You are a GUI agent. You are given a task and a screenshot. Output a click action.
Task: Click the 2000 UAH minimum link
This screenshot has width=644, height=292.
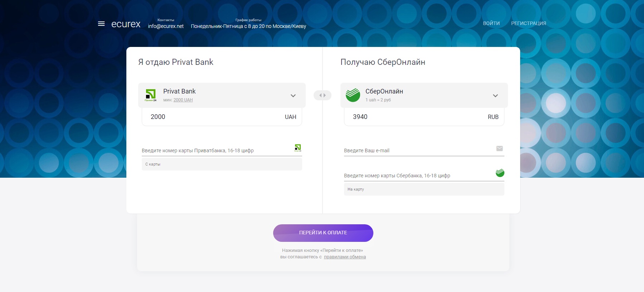[183, 100]
